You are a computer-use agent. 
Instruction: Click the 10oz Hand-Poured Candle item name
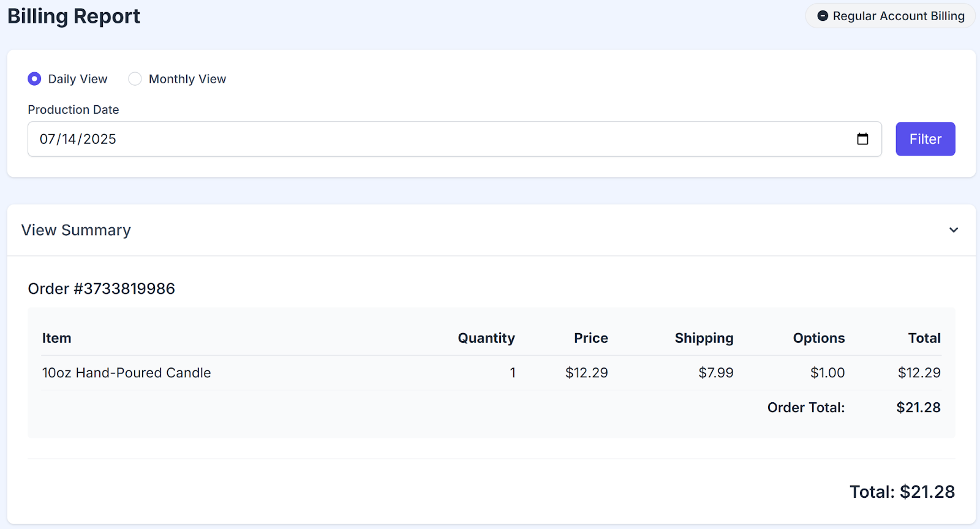pos(126,373)
